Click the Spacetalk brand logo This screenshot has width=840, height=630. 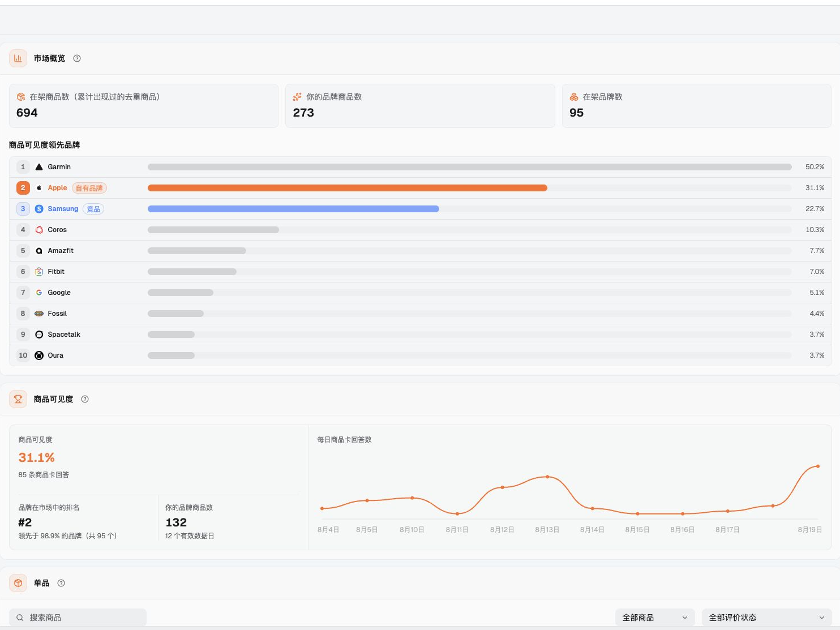[39, 335]
